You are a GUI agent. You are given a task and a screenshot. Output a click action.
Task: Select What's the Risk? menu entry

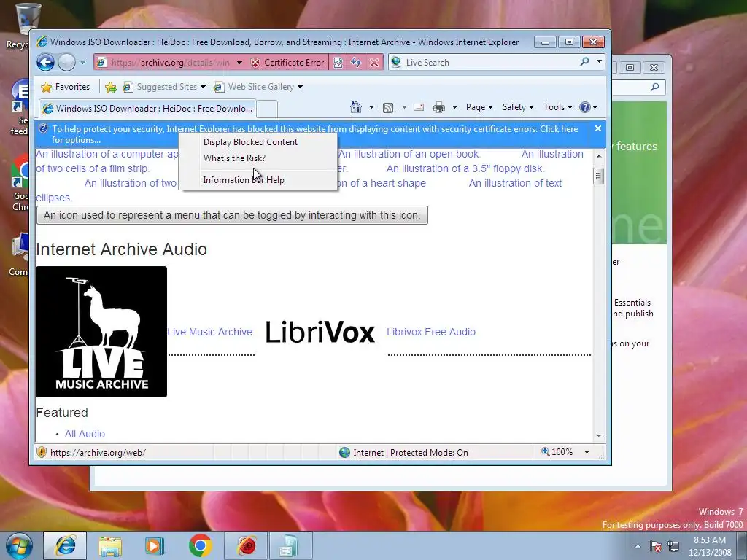234,158
